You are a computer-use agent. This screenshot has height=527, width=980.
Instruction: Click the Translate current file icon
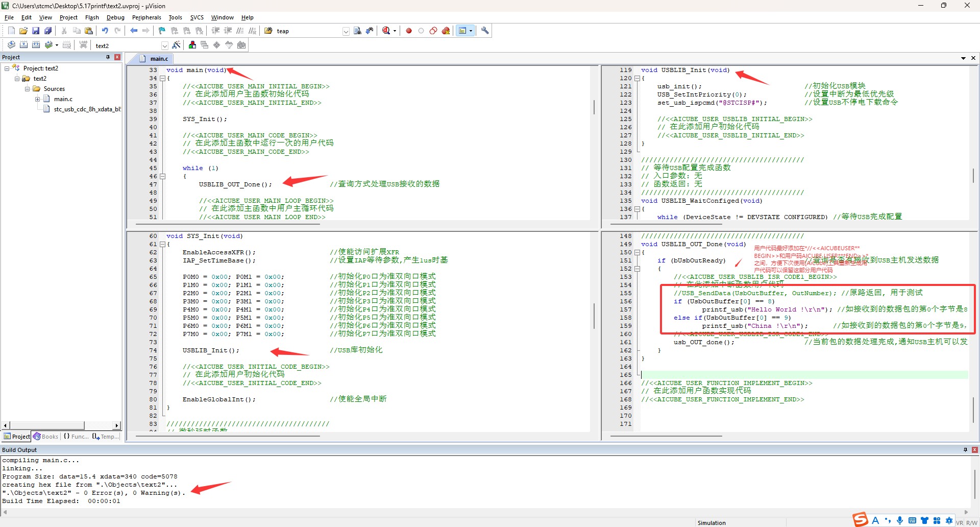click(11, 45)
